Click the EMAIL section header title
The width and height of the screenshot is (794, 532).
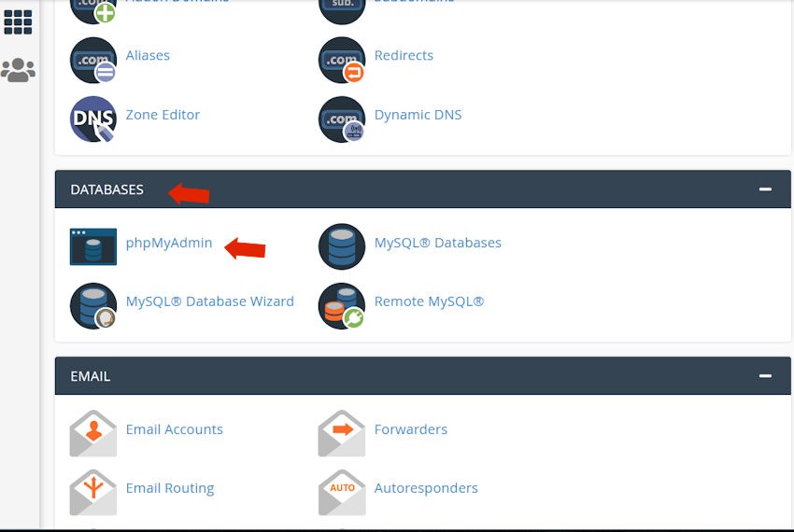tap(90, 376)
